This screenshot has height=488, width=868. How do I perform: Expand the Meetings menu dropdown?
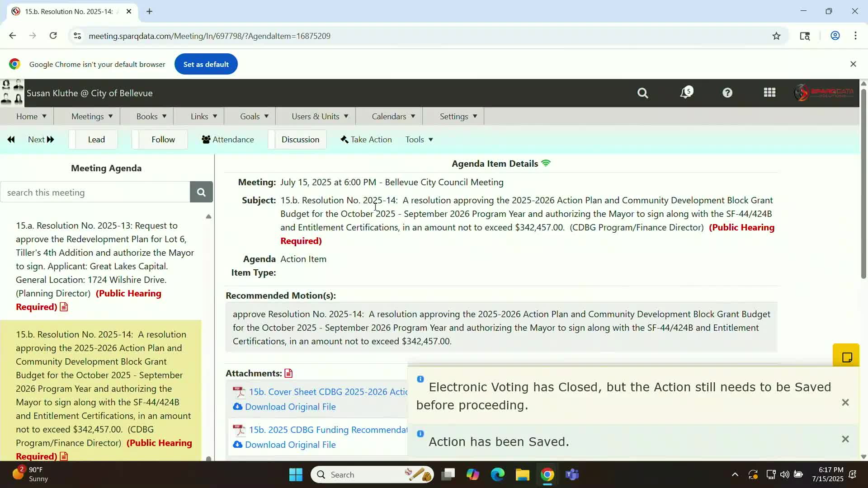(x=92, y=117)
